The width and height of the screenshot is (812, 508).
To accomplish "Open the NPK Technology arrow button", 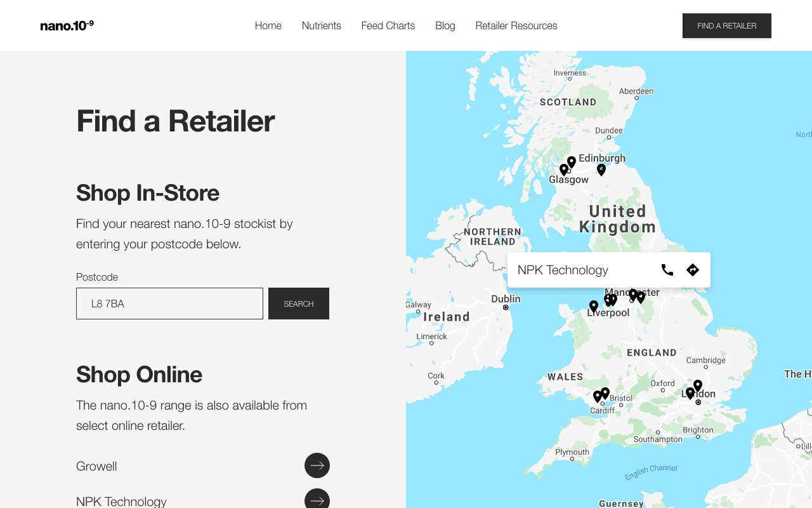I will tap(317, 499).
